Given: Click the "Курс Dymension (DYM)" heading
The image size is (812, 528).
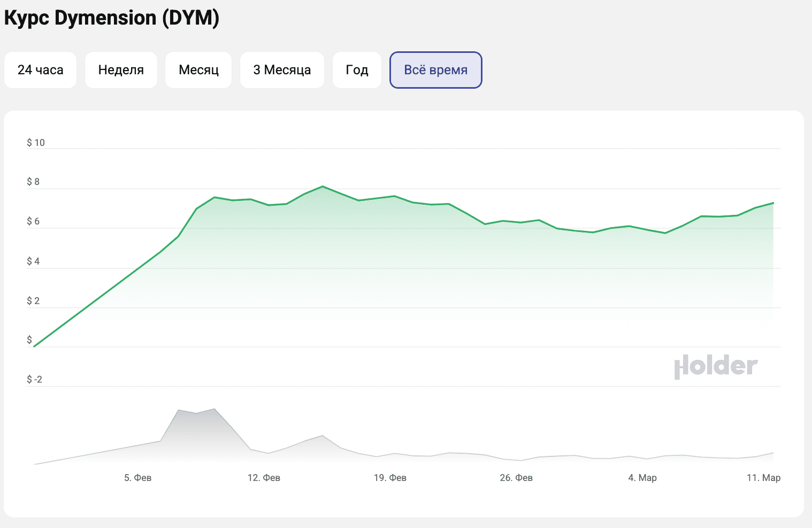Looking at the screenshot, I should click(112, 18).
